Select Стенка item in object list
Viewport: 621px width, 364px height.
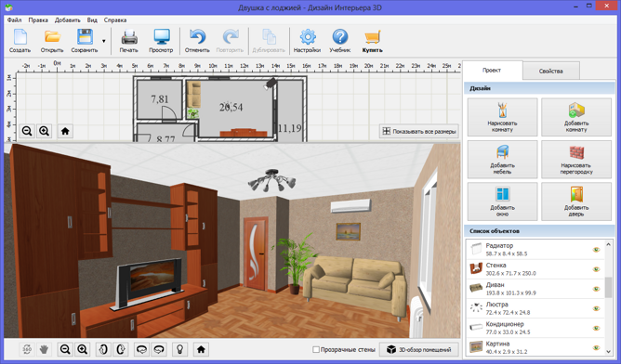(535, 269)
